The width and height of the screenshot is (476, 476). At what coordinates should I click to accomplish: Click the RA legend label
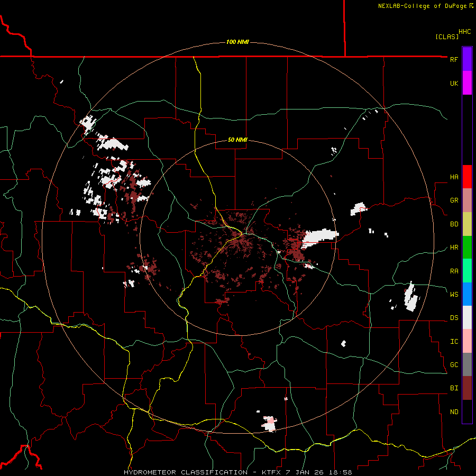point(454,271)
